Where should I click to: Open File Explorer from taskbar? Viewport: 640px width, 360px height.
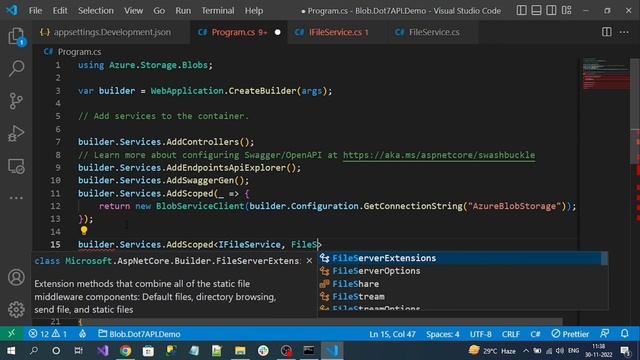pos(240,351)
